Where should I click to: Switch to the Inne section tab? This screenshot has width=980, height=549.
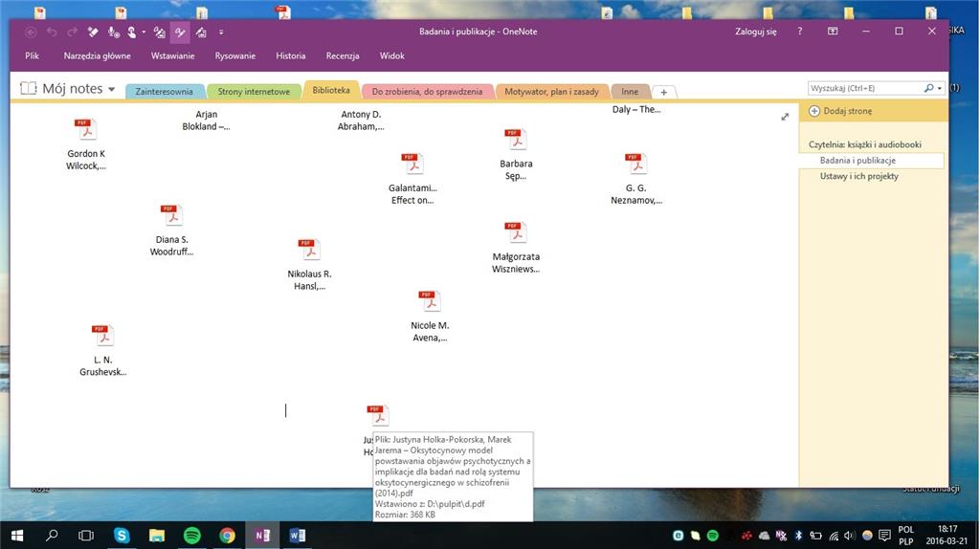pyautogui.click(x=630, y=91)
